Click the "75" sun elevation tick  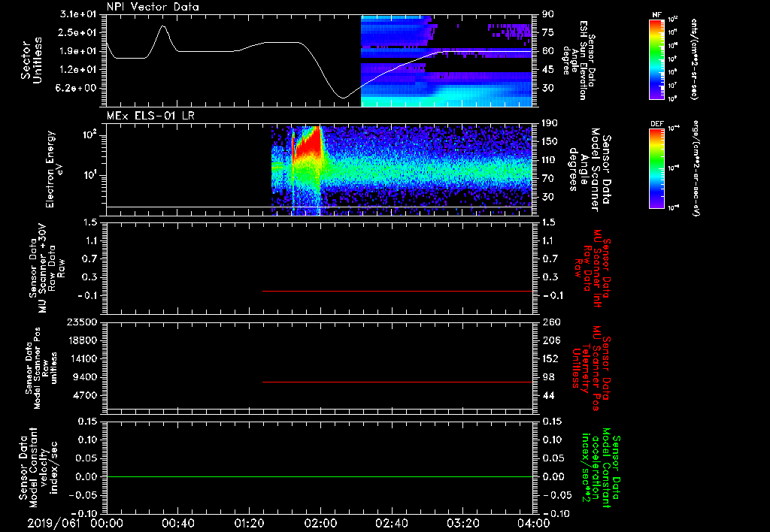(x=548, y=32)
